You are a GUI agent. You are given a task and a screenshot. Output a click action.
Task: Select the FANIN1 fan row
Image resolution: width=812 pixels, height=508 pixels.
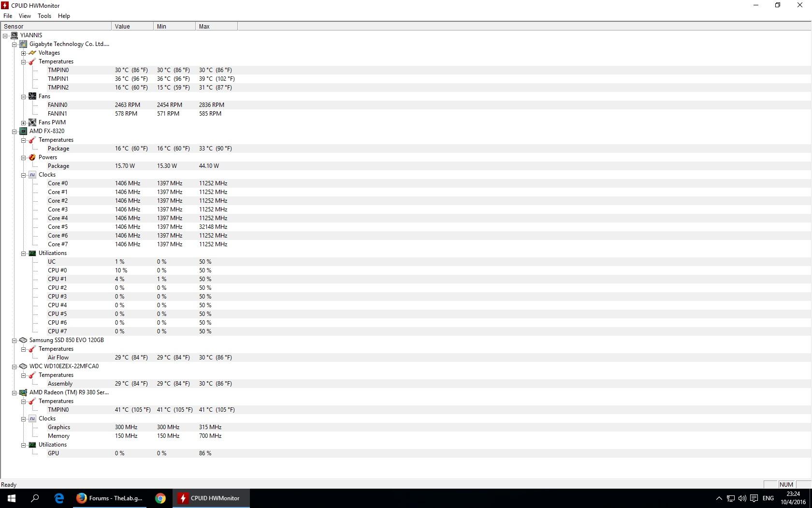406,114
